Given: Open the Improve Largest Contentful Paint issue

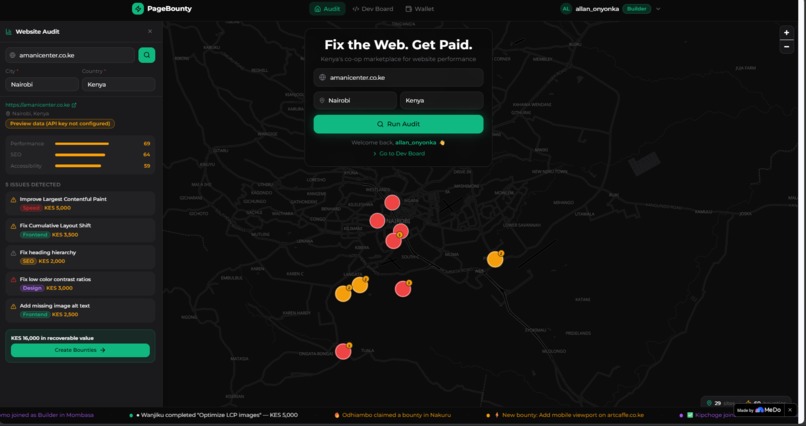Looking at the screenshot, I should pyautogui.click(x=80, y=203).
